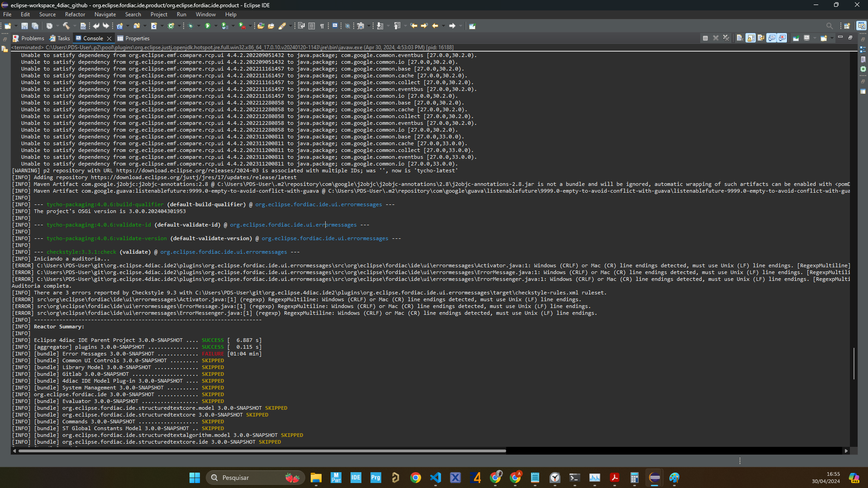Open the Project menu
The height and width of the screenshot is (488, 868).
(x=159, y=14)
